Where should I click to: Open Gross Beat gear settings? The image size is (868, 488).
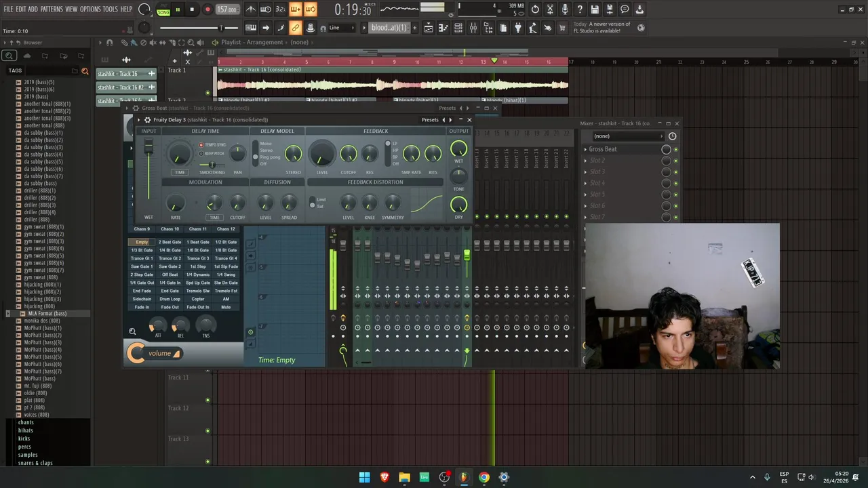(136, 108)
